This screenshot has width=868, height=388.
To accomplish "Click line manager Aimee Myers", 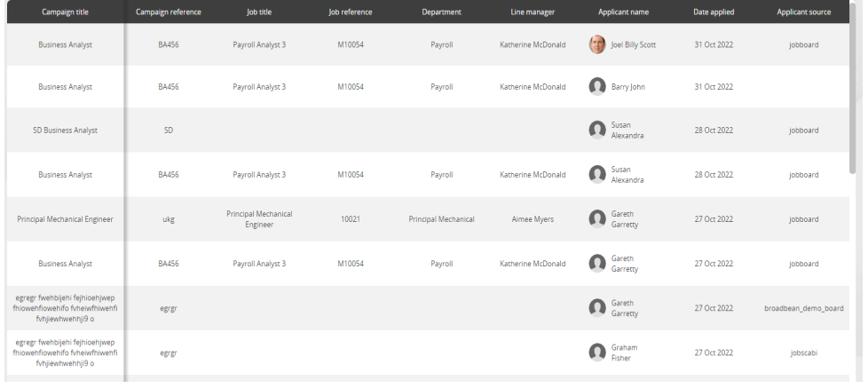I will (x=533, y=219).
